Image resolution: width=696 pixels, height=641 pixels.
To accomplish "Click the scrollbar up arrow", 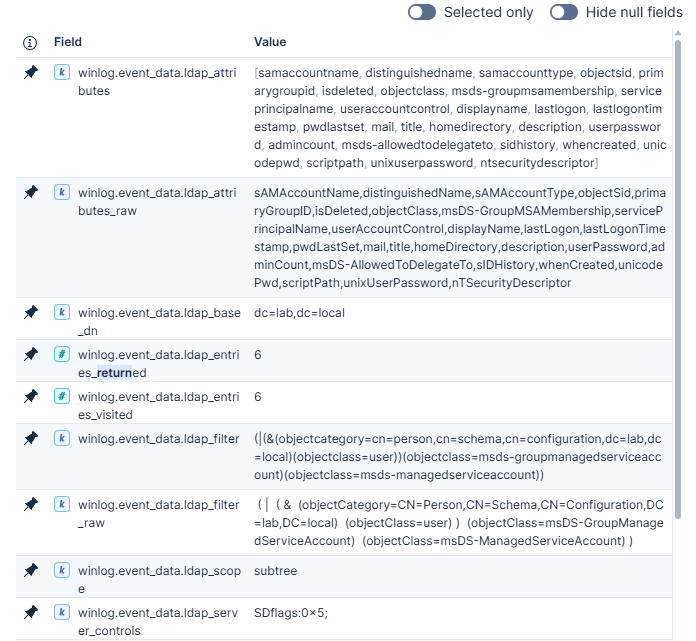I will pyautogui.click(x=678, y=33).
